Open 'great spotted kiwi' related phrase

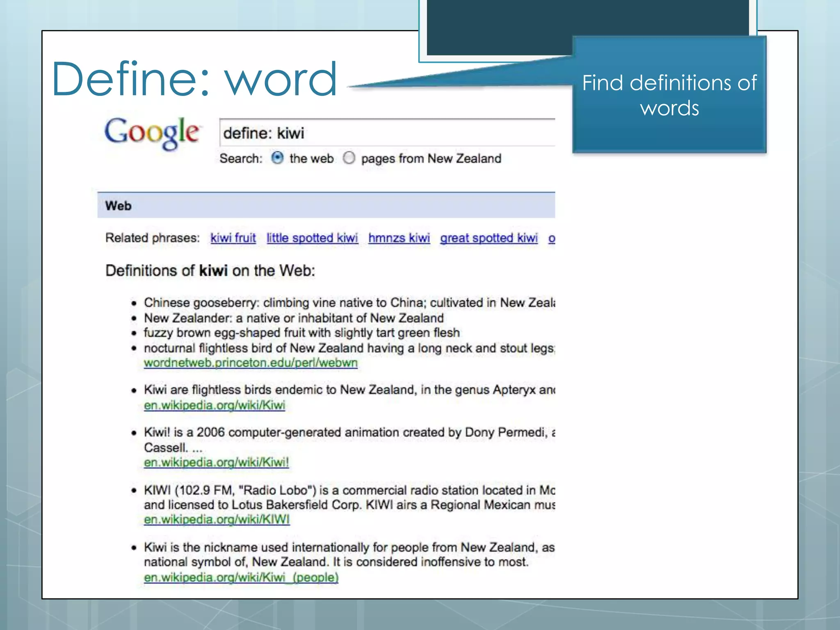click(x=489, y=238)
